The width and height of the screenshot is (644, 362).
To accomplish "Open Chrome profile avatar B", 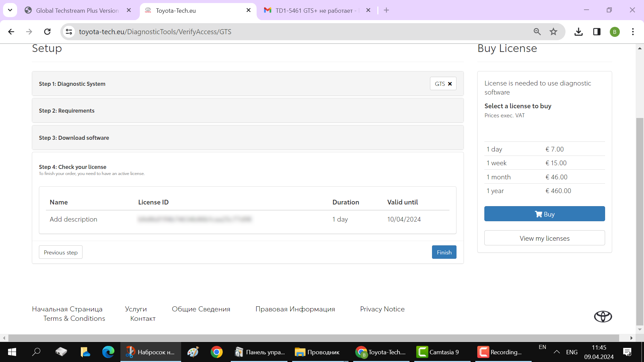I will point(614,32).
